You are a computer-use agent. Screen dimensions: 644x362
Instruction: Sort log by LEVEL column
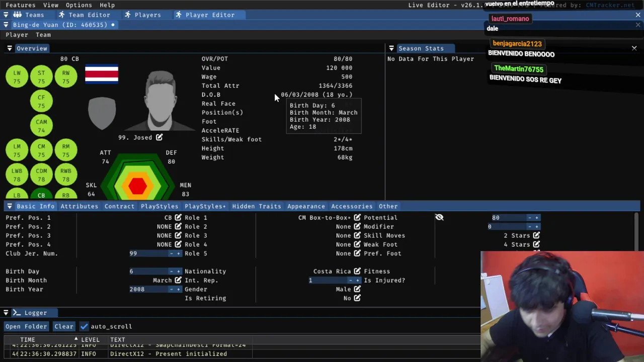click(x=90, y=340)
